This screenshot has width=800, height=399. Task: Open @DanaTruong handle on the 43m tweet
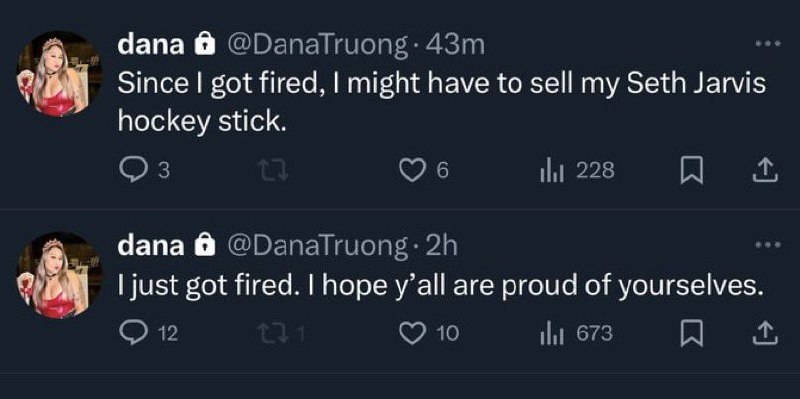(x=317, y=46)
